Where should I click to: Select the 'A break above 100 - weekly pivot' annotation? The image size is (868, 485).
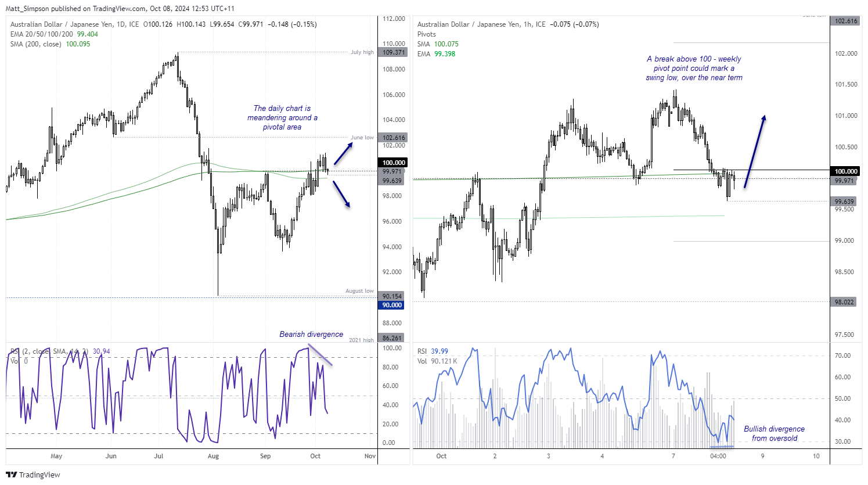click(694, 68)
